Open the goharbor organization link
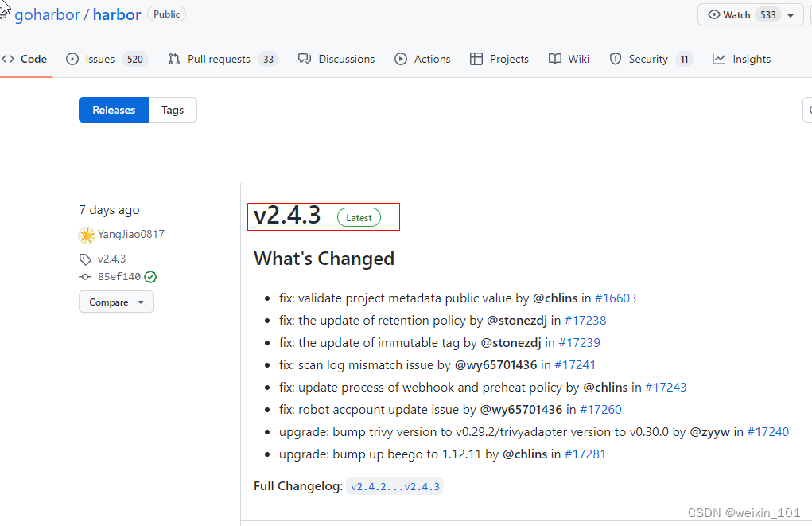The height and width of the screenshot is (526, 812). point(47,14)
